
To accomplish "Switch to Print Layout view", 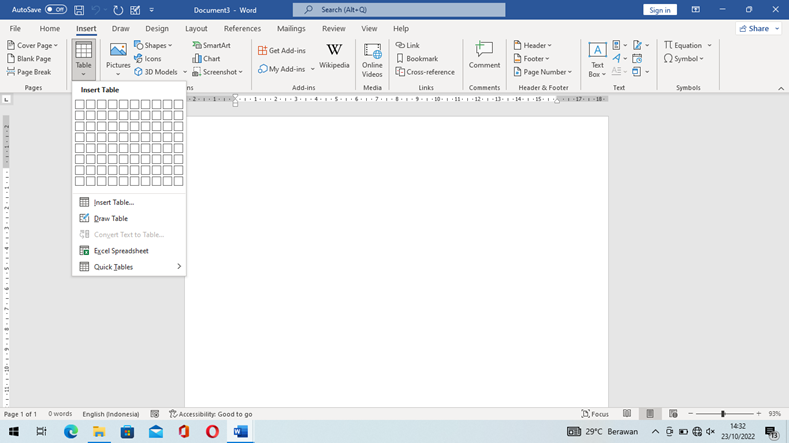I will [650, 414].
